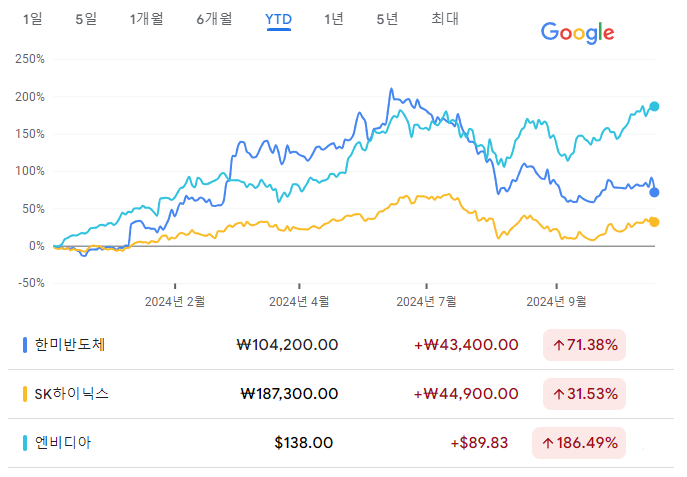Choose the 6개월 range tab

[x=214, y=19]
